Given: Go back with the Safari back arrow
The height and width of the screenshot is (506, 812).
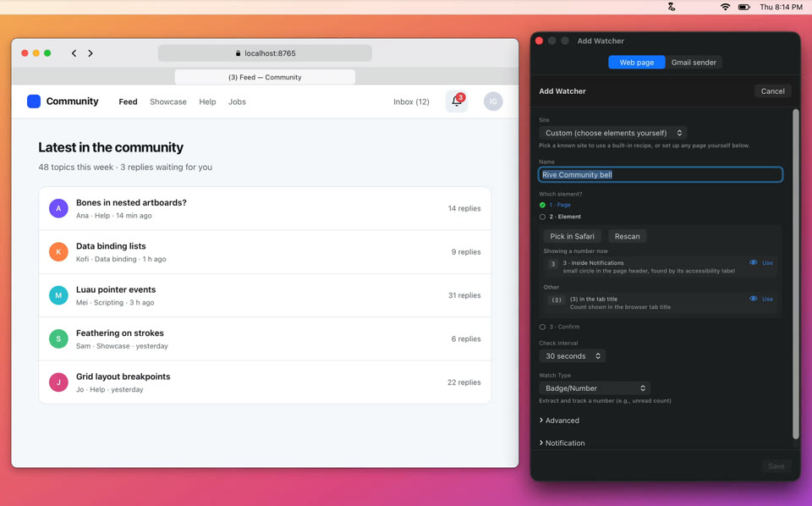Looking at the screenshot, I should [x=74, y=53].
